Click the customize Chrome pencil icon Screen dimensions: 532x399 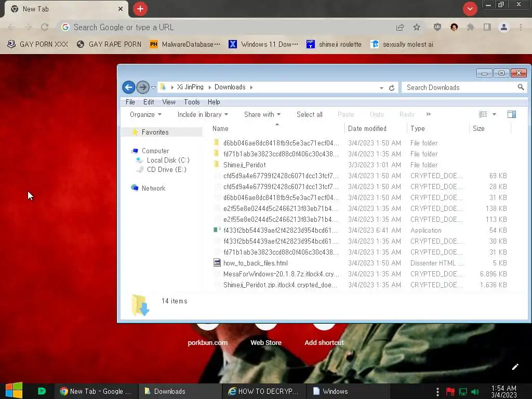pos(515,367)
